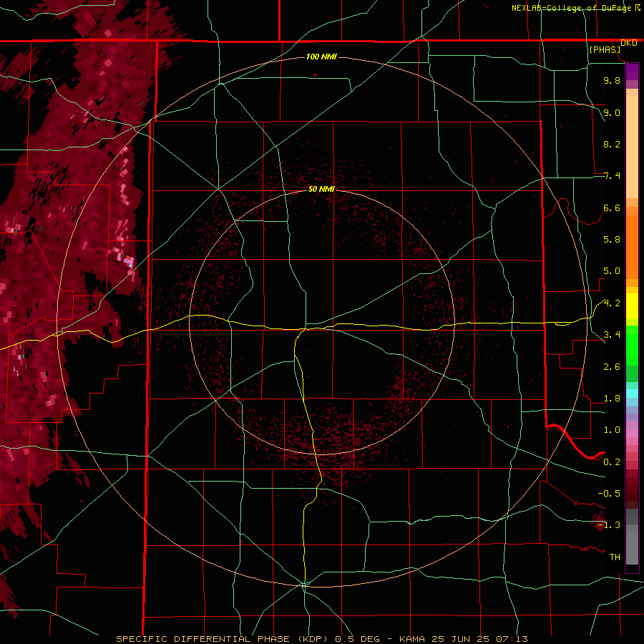This screenshot has width=644, height=644.
Task: Click the 3.4 value on the scale
Action: (612, 335)
